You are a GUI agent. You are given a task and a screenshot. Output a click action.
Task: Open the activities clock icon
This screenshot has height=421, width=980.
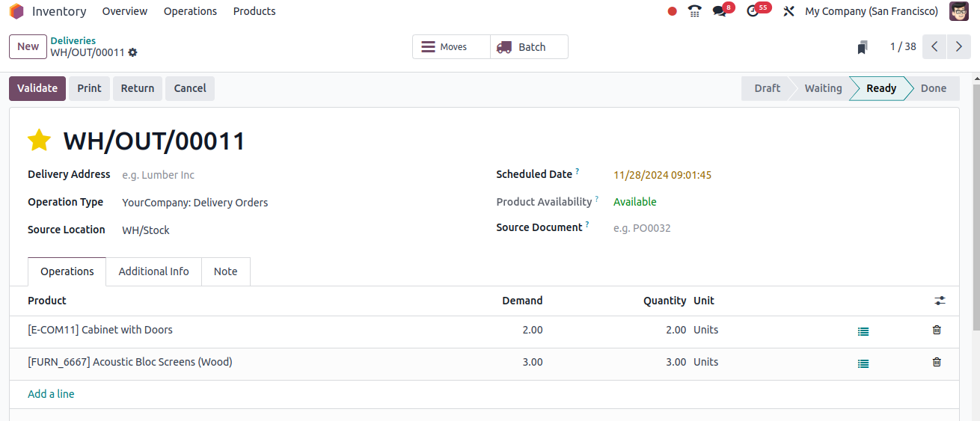[x=753, y=11]
